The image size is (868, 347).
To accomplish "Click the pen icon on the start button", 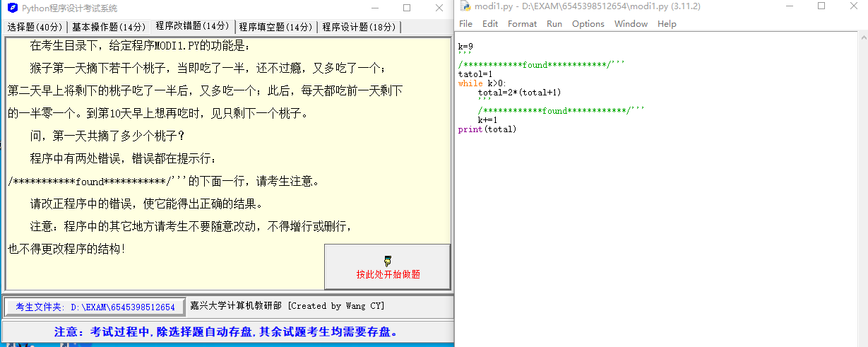I will (388, 261).
